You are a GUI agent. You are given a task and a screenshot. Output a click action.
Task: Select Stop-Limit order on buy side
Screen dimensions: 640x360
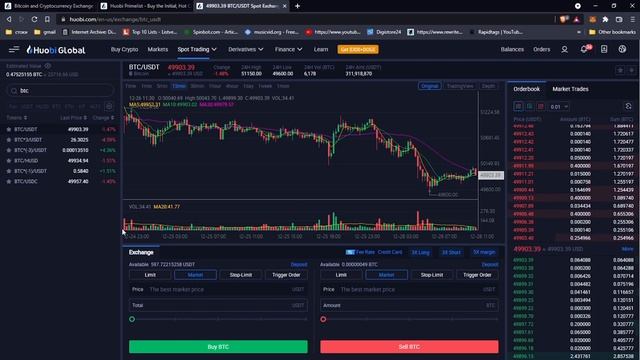(x=241, y=275)
